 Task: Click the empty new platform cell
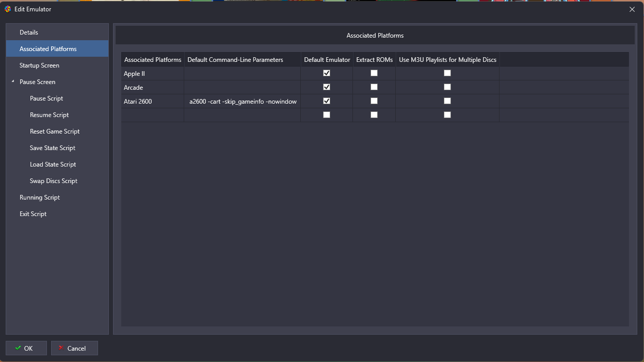153,115
